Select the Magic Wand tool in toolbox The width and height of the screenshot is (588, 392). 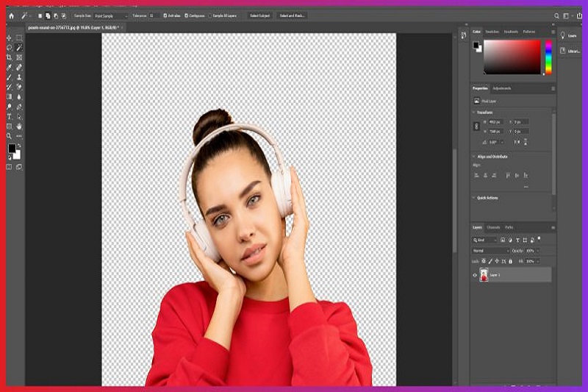click(19, 48)
